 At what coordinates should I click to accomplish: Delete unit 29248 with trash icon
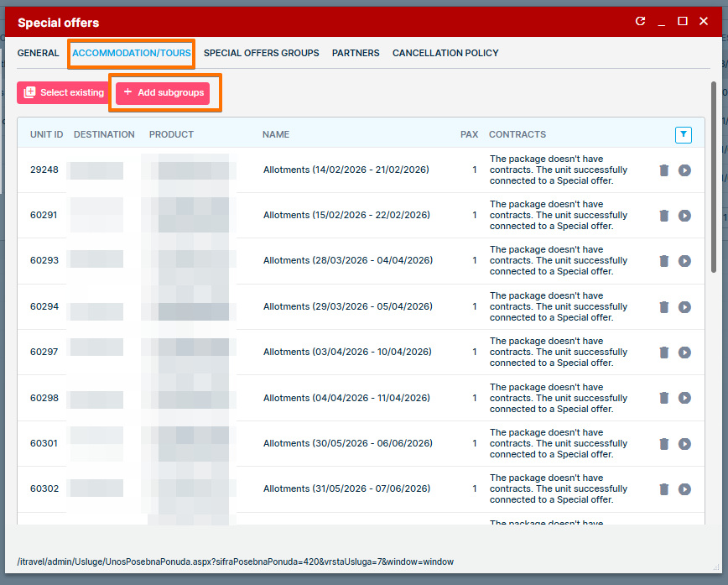[x=664, y=170]
